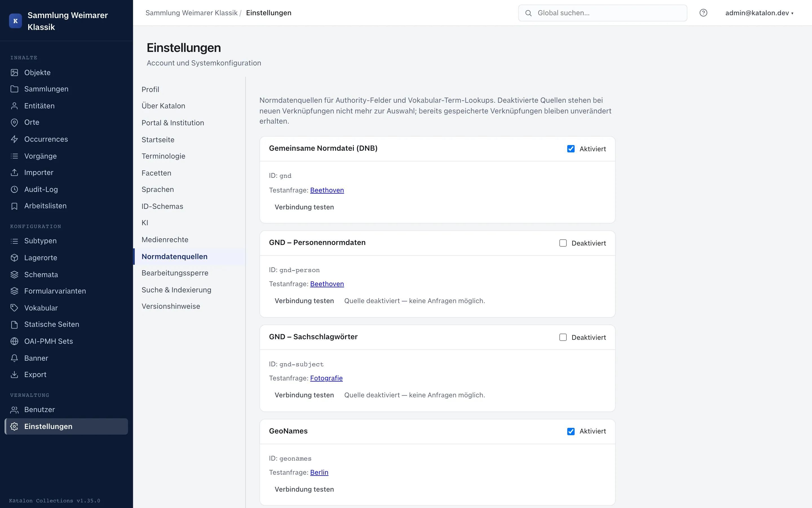Click the Lagerorte box icon

[x=14, y=258]
